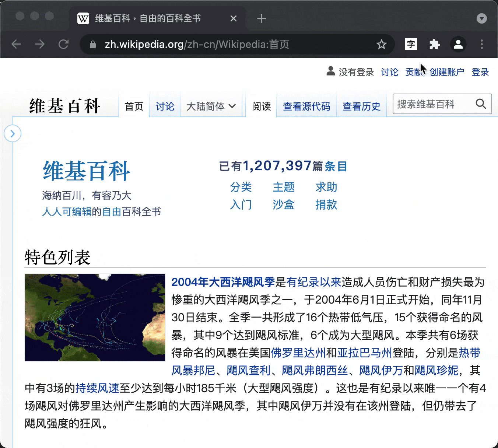
Task: Click the user icon beside 没有登录
Action: tap(330, 71)
